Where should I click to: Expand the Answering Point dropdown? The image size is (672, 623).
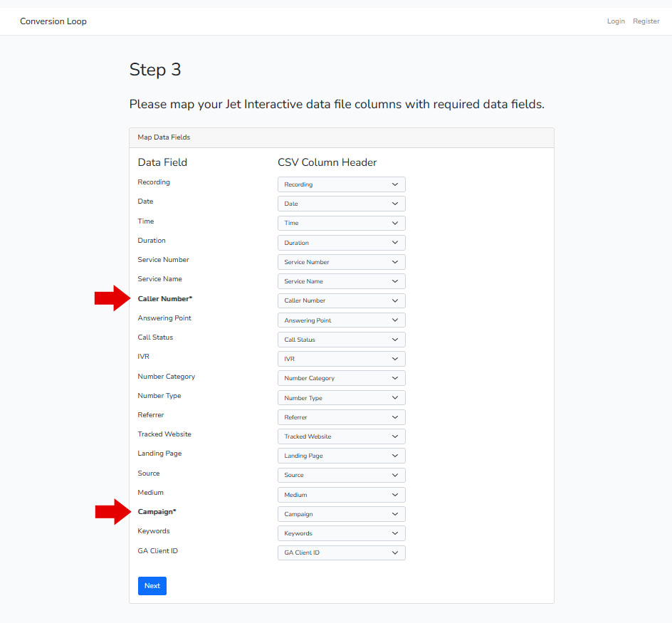(x=341, y=320)
